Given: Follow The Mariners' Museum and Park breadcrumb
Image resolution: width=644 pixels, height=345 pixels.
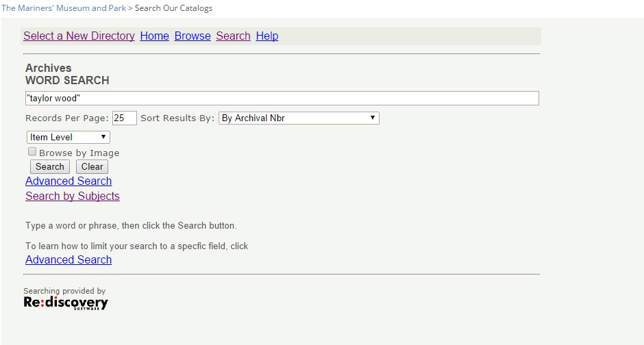Looking at the screenshot, I should pyautogui.click(x=64, y=8).
